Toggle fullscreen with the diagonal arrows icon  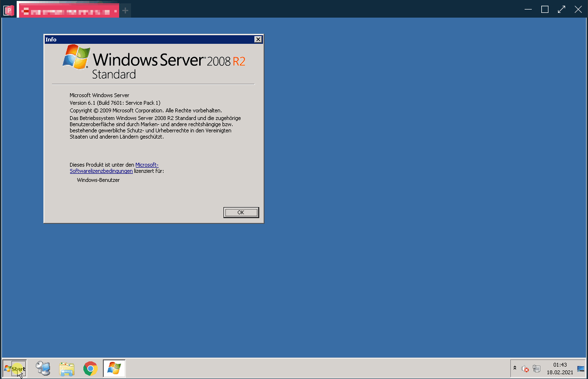click(x=562, y=9)
